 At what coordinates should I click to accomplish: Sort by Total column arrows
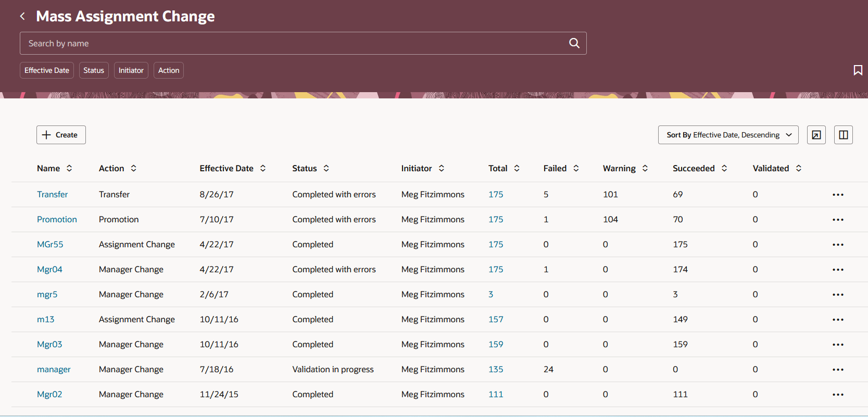click(x=517, y=168)
